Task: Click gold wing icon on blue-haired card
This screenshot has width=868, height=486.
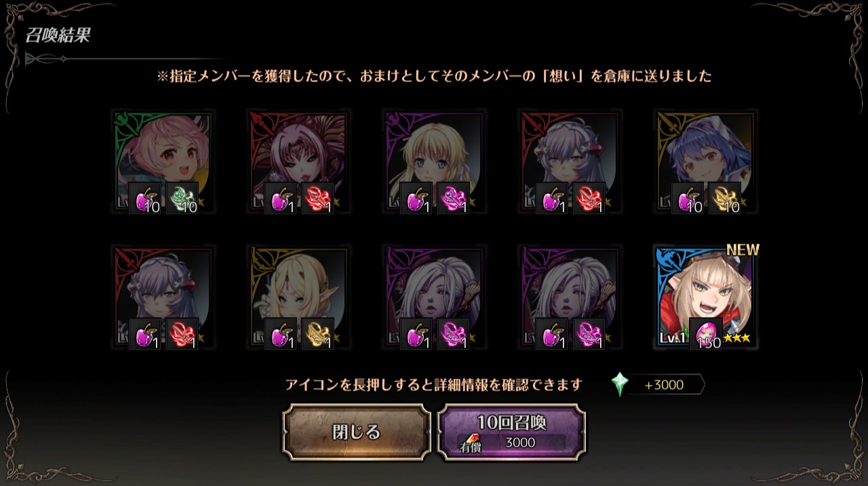Action: point(725,198)
